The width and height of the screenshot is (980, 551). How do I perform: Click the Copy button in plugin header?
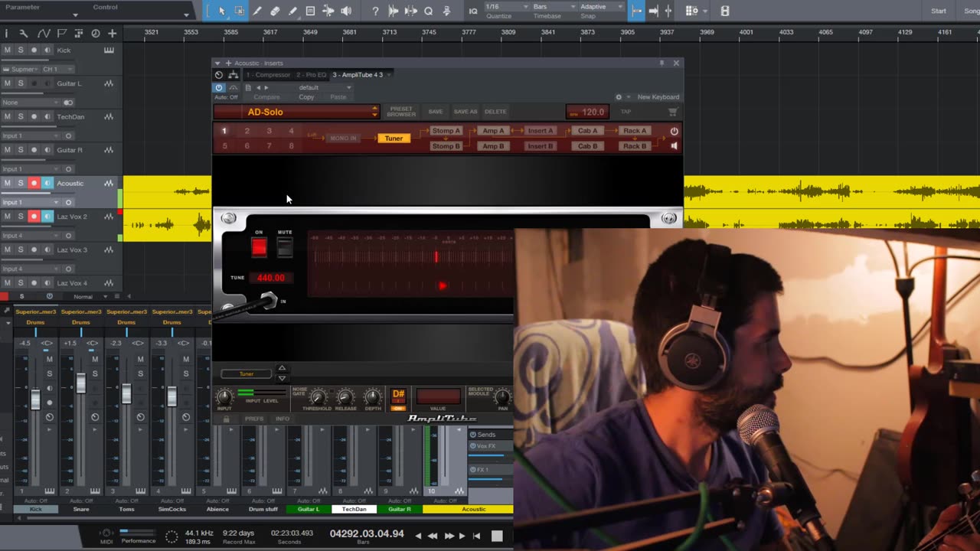point(306,97)
